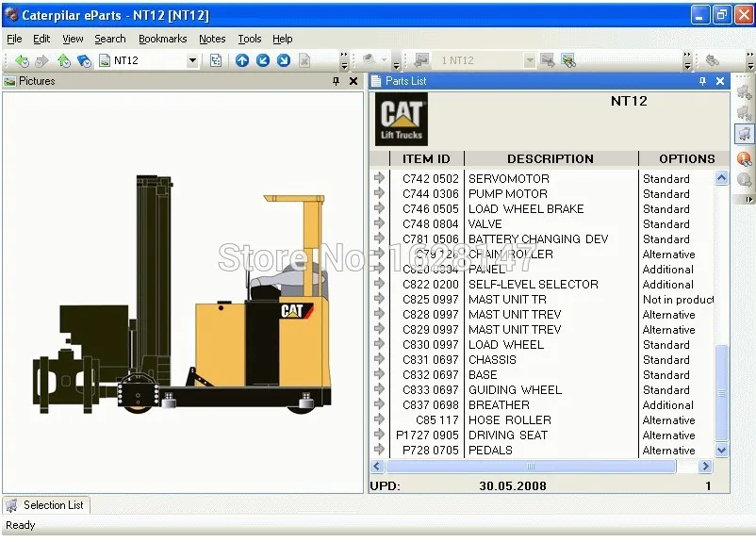This screenshot has height=542, width=756.
Task: Open the 1 NT12 combo box dropdown
Action: 530,60
